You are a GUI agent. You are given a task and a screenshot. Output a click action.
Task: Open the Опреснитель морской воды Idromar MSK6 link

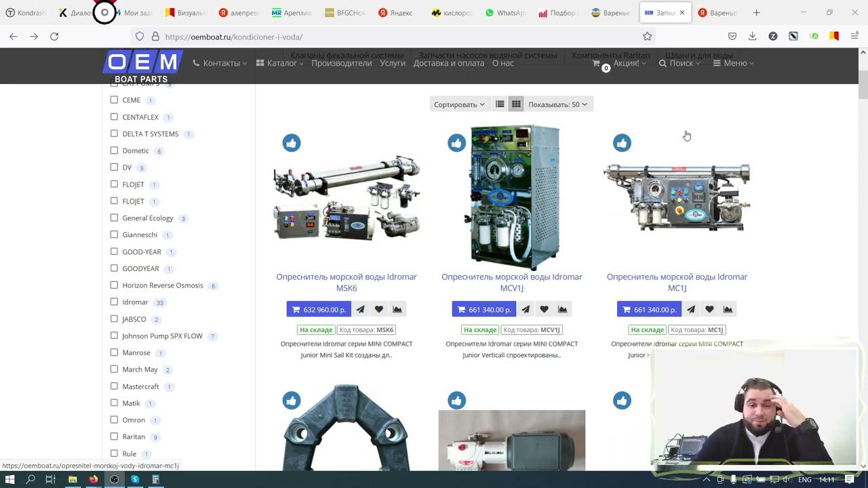(347, 282)
